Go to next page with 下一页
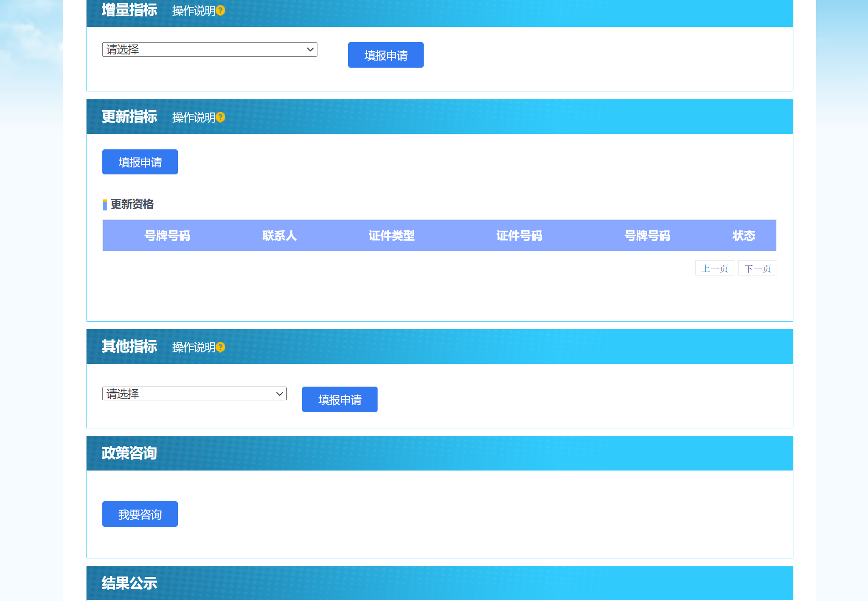The height and width of the screenshot is (601, 868). point(757,268)
